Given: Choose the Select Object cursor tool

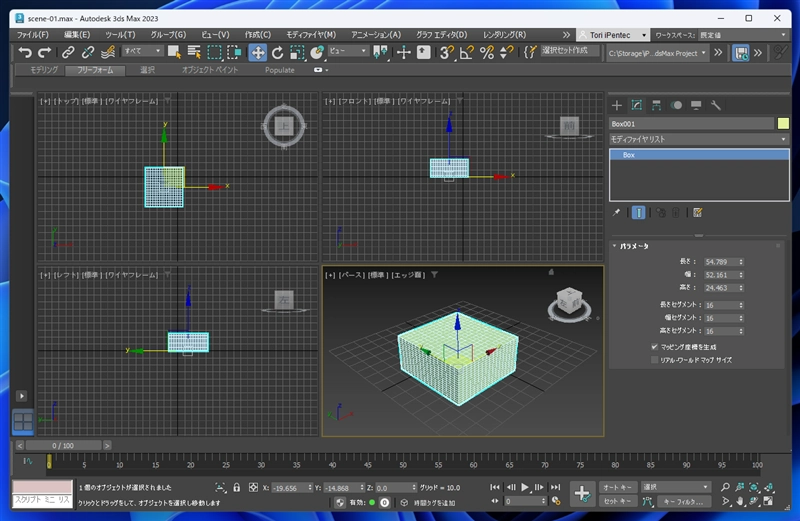Looking at the screenshot, I should 174,52.
